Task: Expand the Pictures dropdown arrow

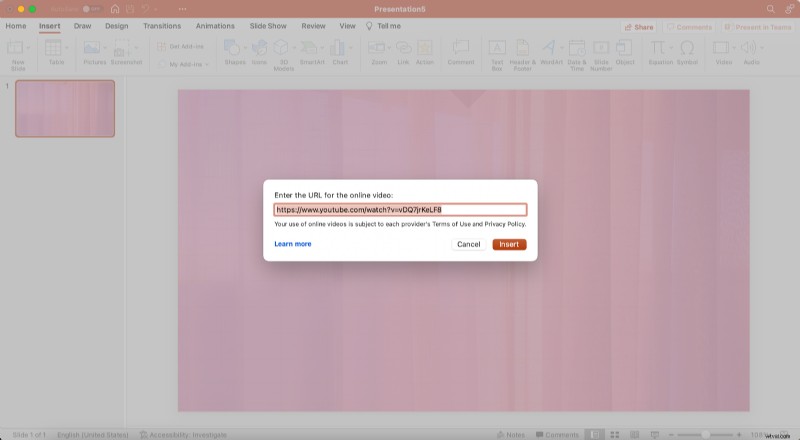Action: 105,48
